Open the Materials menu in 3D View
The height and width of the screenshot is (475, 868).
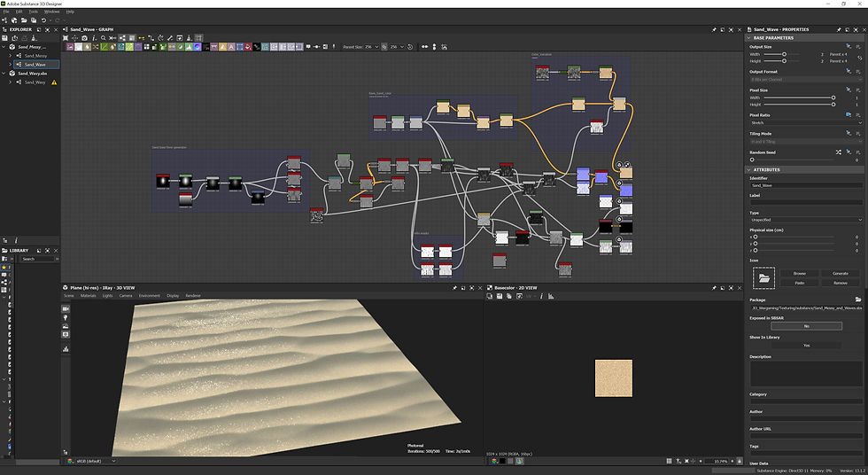88,296
